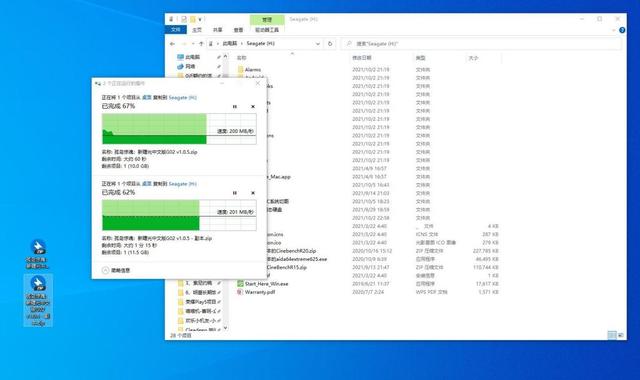Select the Warranty.pdf file icon
Image resolution: width=640 pixels, height=380 pixels.
click(x=240, y=292)
